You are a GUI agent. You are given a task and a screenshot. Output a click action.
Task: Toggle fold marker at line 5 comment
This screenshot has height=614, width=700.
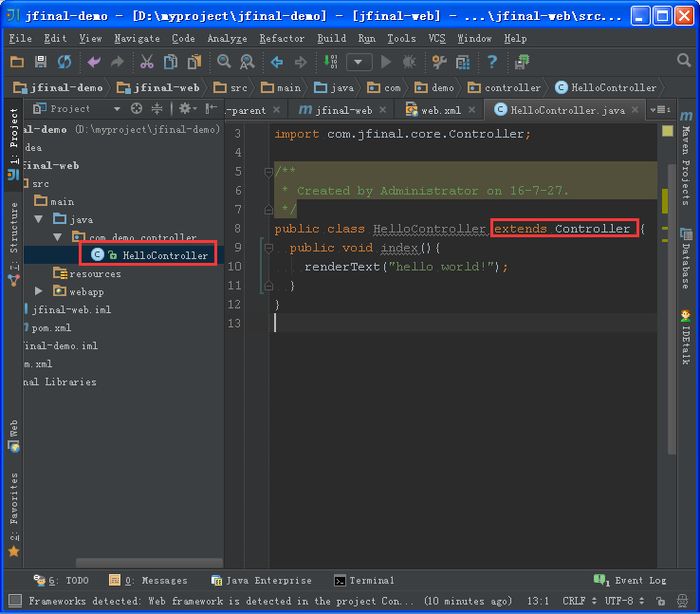(268, 172)
